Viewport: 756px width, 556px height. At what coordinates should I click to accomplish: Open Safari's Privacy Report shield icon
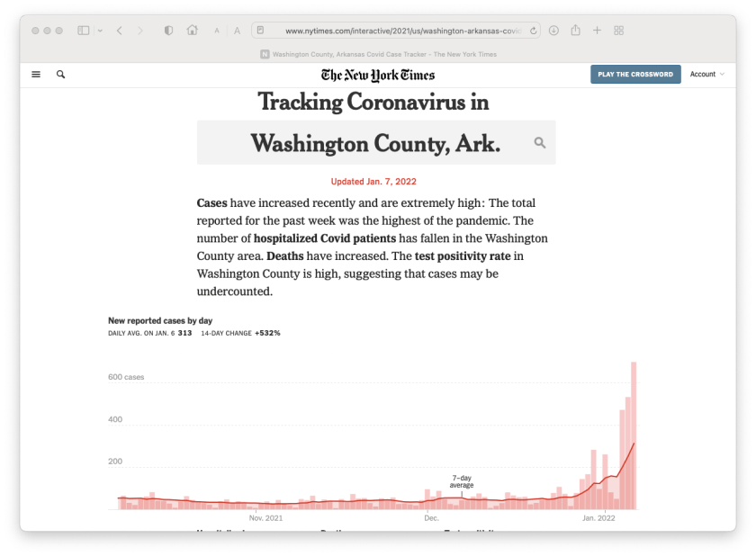[167, 30]
